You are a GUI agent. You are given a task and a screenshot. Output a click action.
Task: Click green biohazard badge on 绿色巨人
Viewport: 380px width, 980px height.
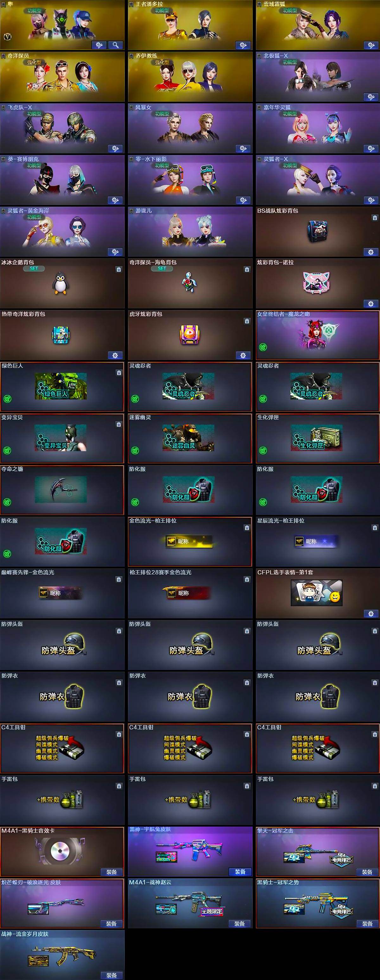point(7,399)
